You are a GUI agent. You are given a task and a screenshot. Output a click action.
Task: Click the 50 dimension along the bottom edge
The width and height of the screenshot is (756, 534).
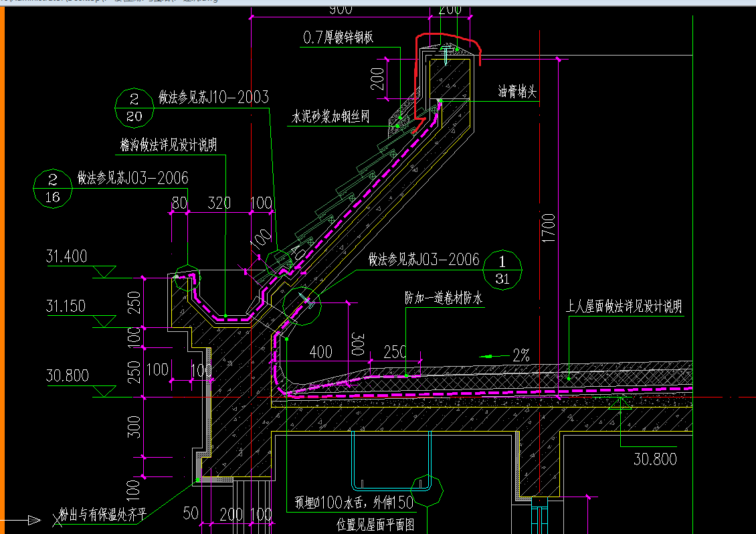click(191, 513)
